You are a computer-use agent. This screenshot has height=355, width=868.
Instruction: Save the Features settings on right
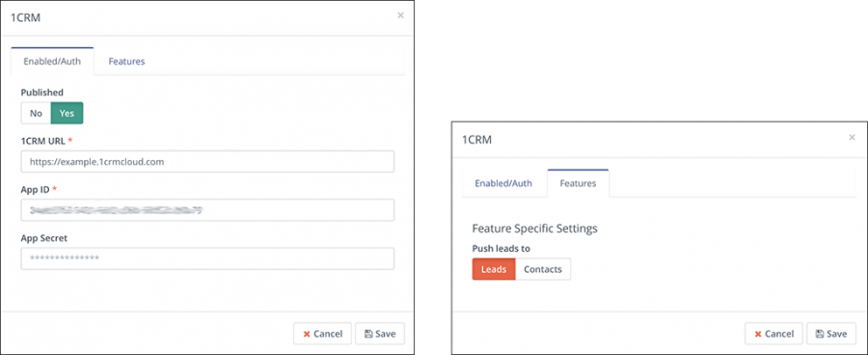(831, 334)
